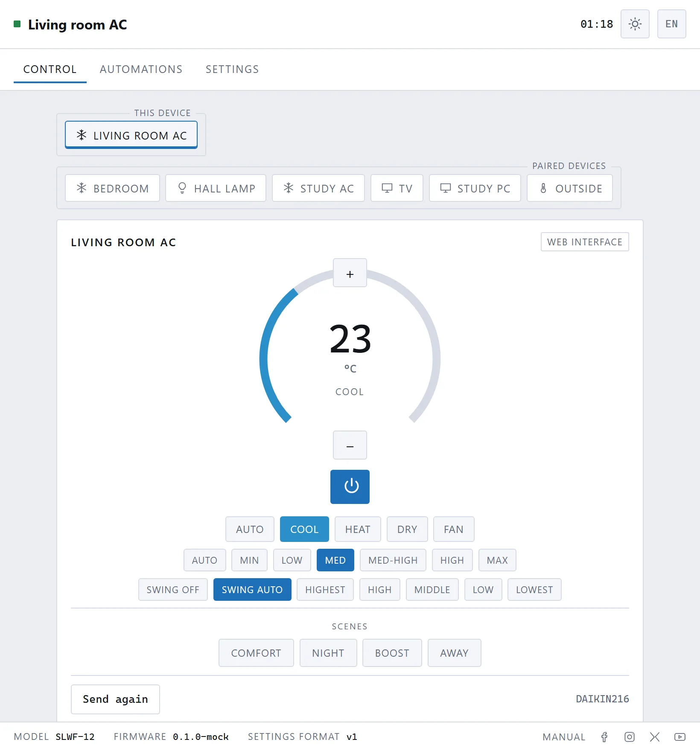Set mode to Heat
Viewport: 700px width, 751px height.
point(358,529)
